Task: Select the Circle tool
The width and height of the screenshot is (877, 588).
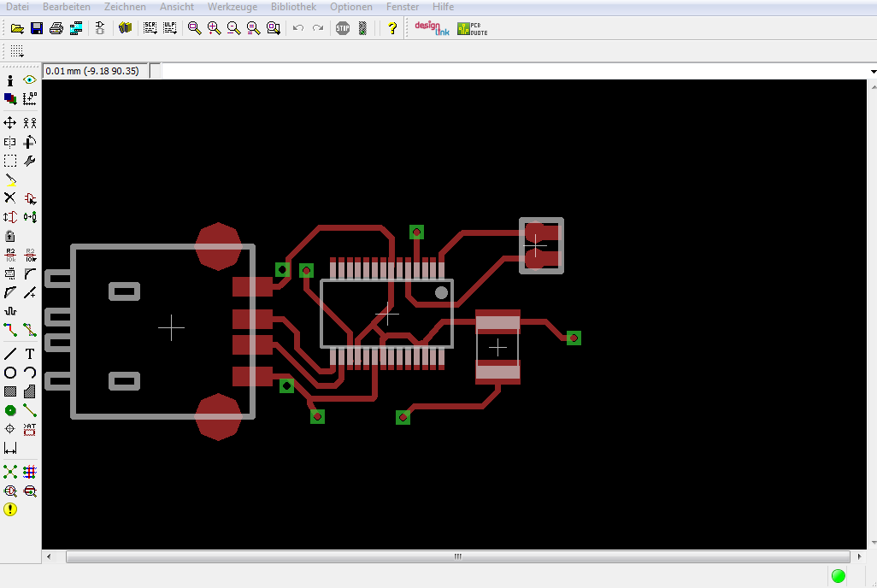Action: click(x=10, y=373)
